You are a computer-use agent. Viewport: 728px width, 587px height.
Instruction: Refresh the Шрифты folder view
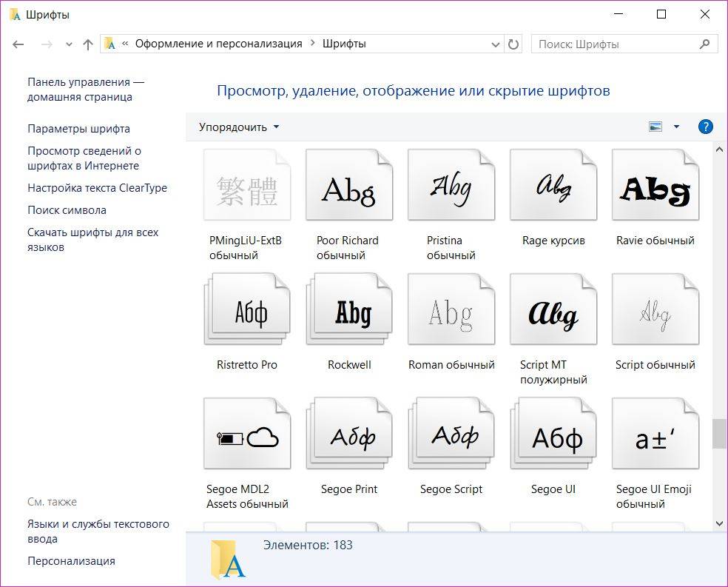click(x=513, y=44)
